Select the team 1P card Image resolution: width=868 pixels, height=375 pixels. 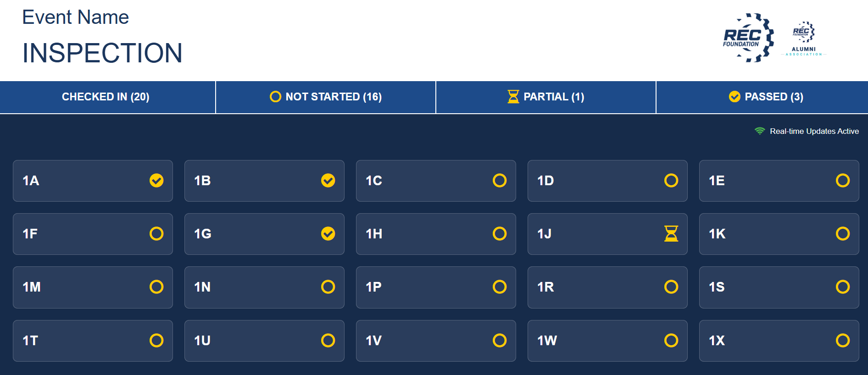point(436,287)
